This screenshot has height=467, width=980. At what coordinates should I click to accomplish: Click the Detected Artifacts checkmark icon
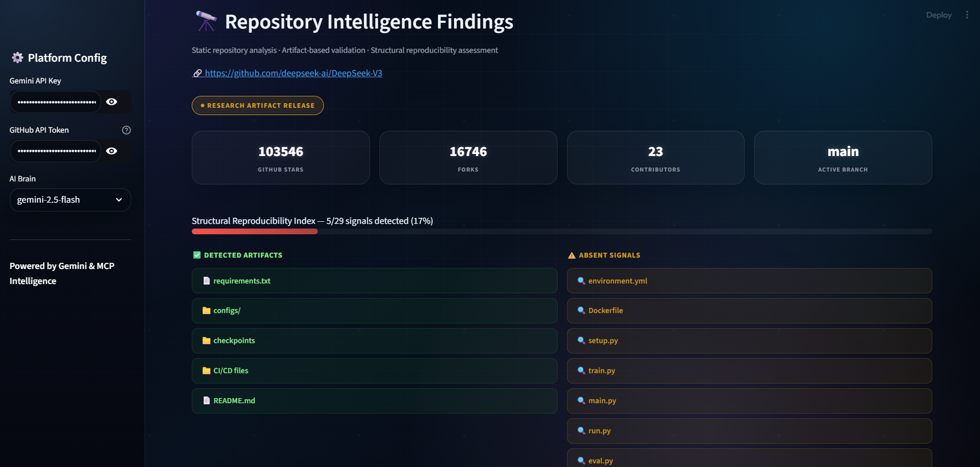pyautogui.click(x=197, y=255)
